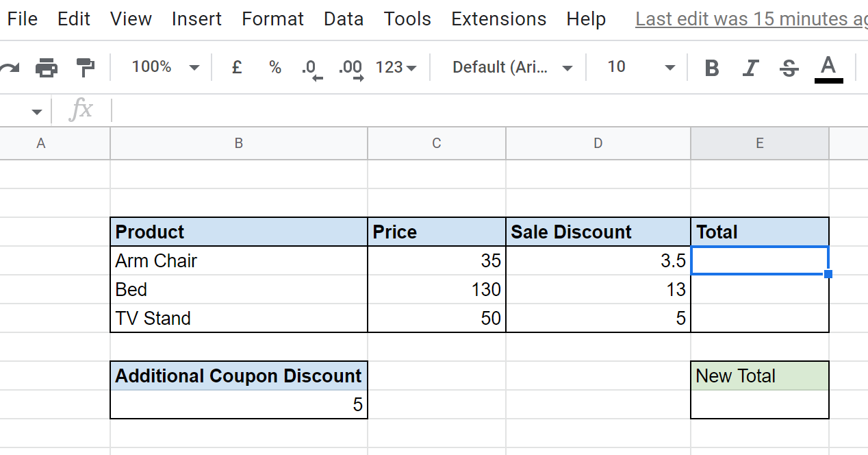The image size is (868, 455).
Task: Select the discount cell containing 3.5
Action: pyautogui.click(x=598, y=260)
